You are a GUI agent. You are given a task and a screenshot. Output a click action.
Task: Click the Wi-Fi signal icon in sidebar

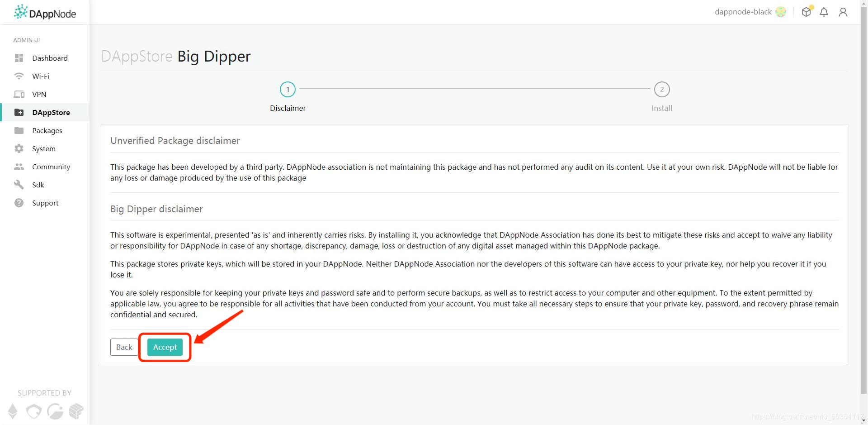[19, 76]
